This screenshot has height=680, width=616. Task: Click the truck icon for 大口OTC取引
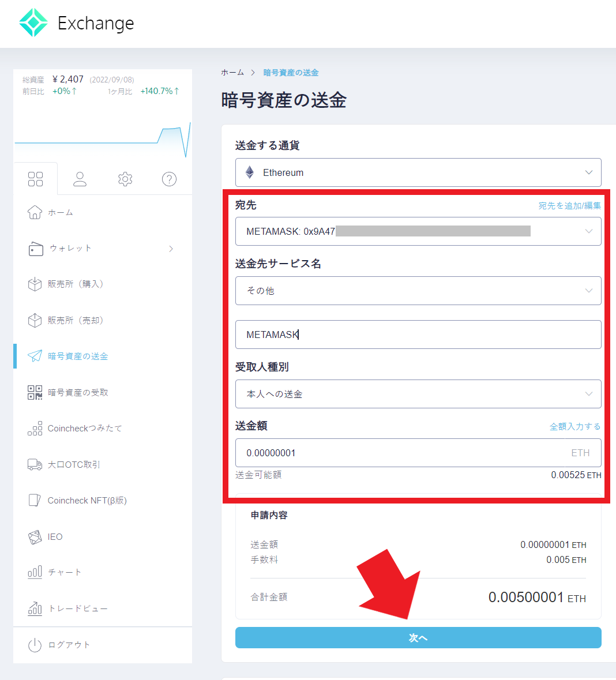click(35, 464)
